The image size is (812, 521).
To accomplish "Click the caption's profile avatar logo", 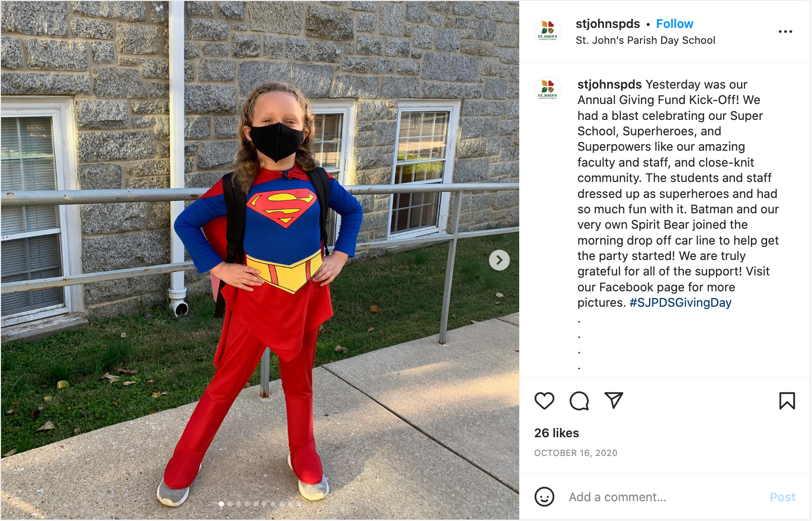I will (x=548, y=90).
